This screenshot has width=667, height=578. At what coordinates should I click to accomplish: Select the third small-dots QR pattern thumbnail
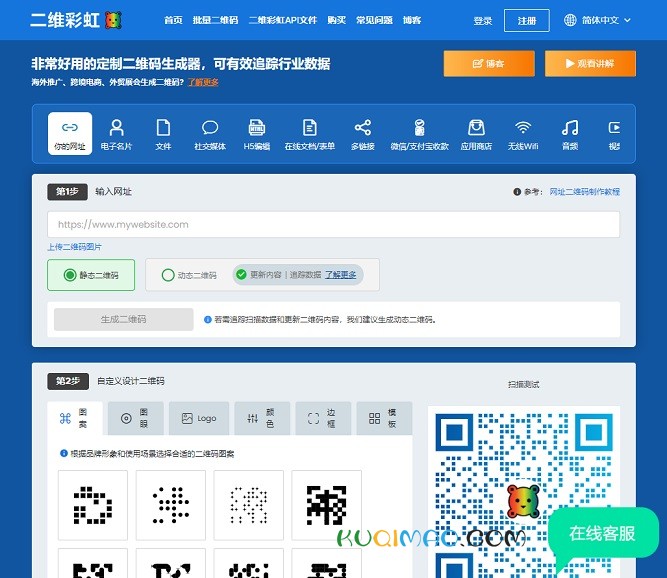tap(248, 505)
